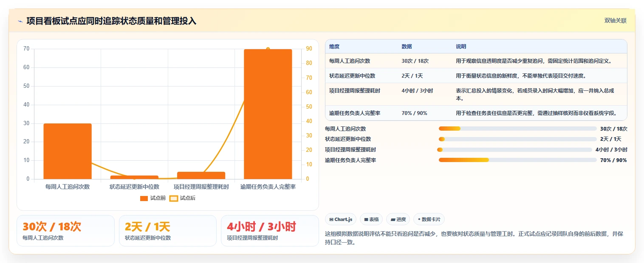Click the 进度 tag pill
The width and height of the screenshot is (644, 263).
[x=398, y=219]
